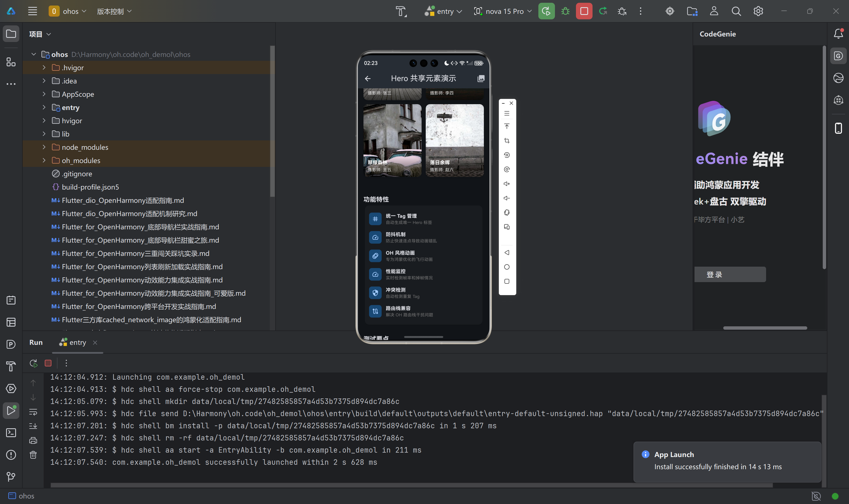Open the Structure tool window icon

[11, 62]
